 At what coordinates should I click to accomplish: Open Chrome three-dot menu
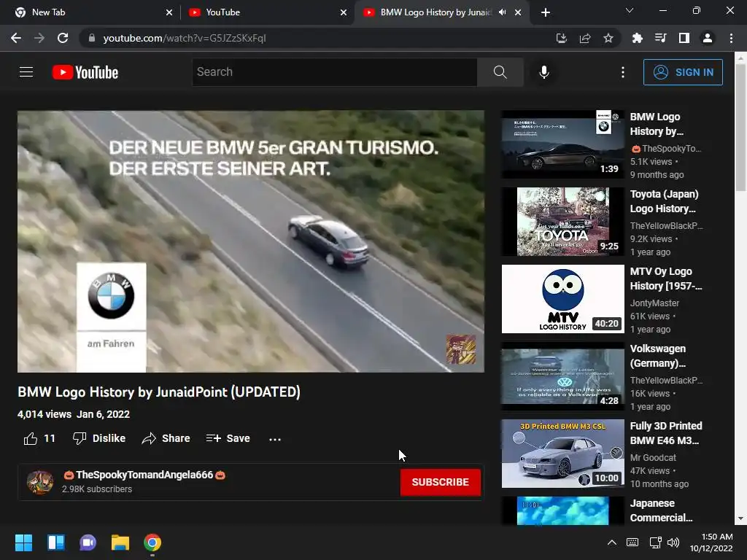pos(731,38)
